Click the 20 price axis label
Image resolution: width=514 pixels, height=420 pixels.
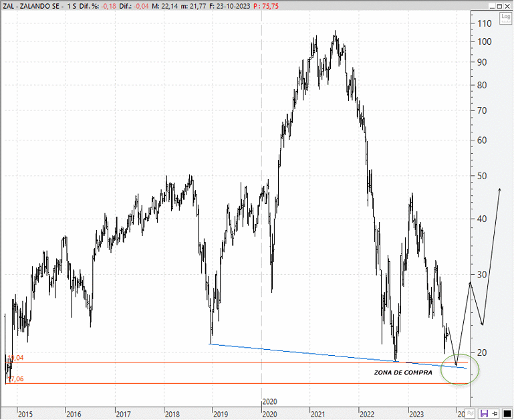click(482, 352)
